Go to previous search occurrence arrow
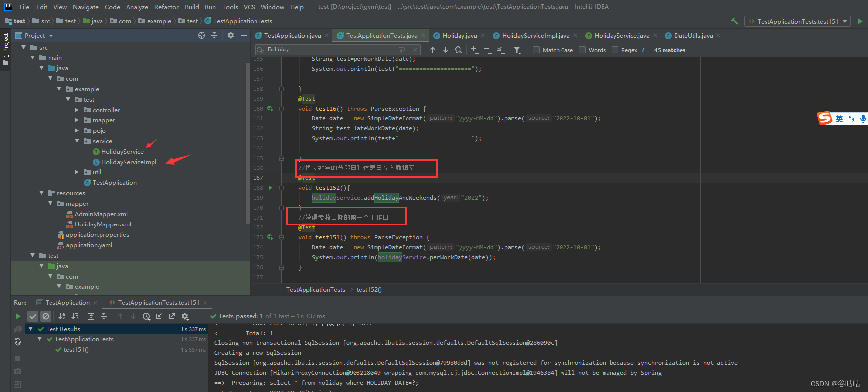 click(x=433, y=50)
